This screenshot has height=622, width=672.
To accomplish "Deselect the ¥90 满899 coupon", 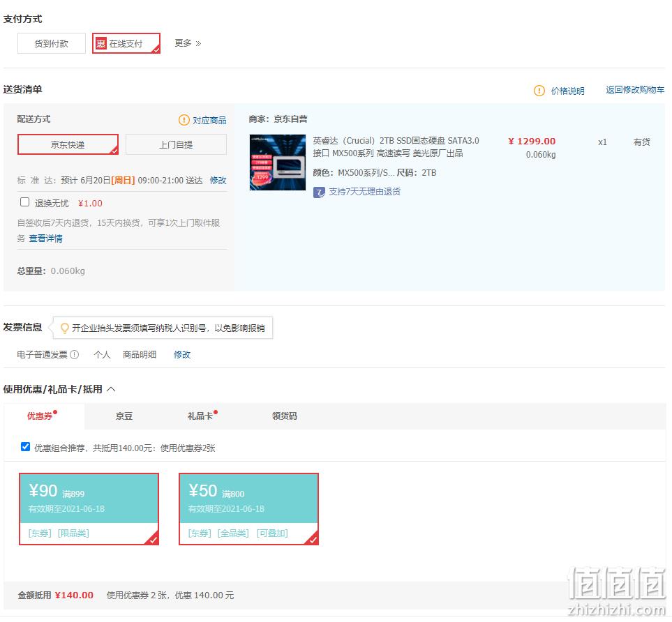I will click(89, 509).
